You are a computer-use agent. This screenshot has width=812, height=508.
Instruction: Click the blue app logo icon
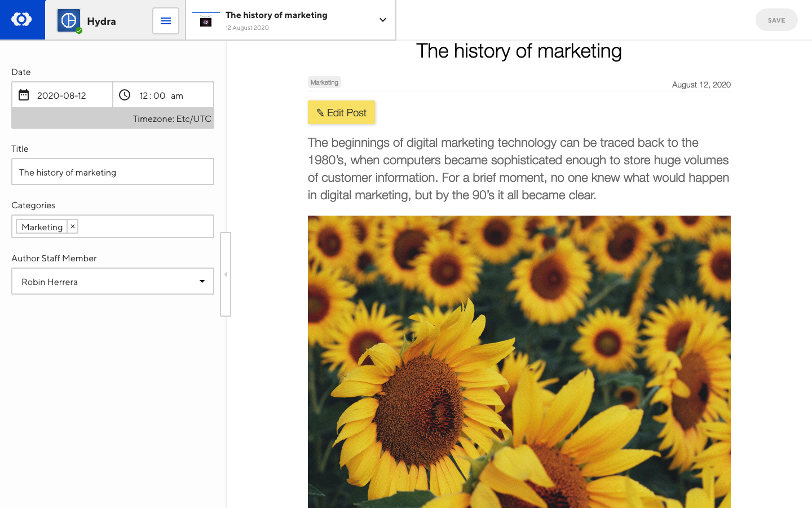[21, 20]
